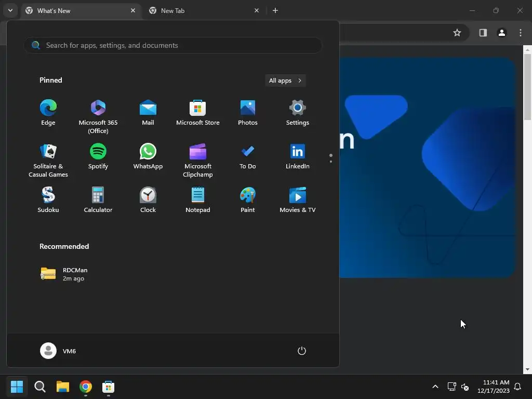Click the muted volume tray icon
The width and height of the screenshot is (532, 399).
click(465, 387)
